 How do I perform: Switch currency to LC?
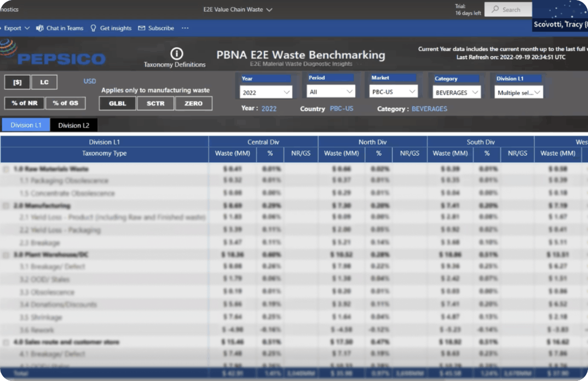point(44,82)
